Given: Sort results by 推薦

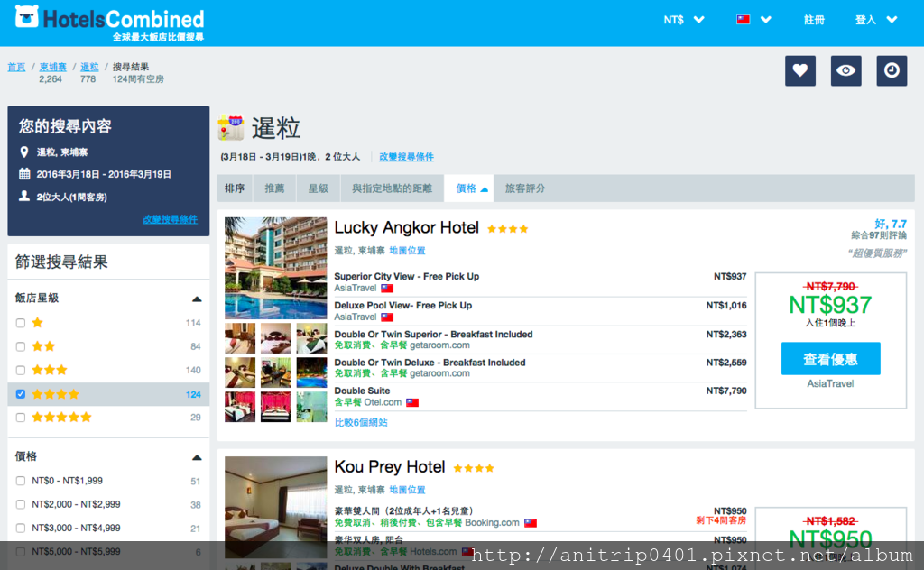Looking at the screenshot, I should point(274,188).
